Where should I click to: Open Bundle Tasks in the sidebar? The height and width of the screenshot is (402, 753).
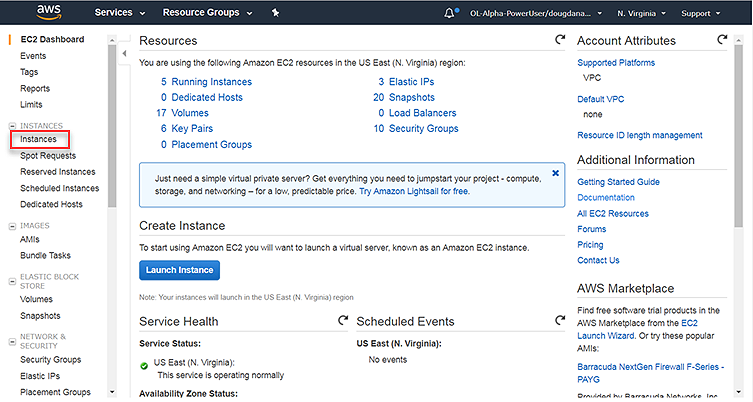point(45,255)
